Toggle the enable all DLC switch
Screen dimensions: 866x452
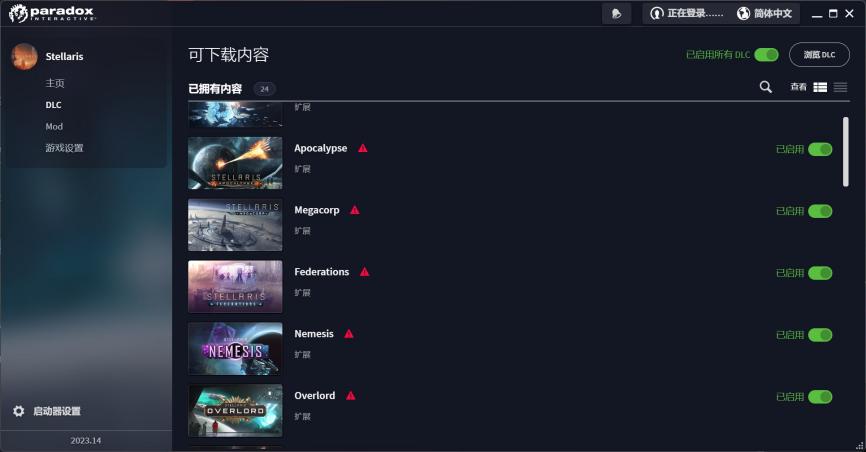767,55
